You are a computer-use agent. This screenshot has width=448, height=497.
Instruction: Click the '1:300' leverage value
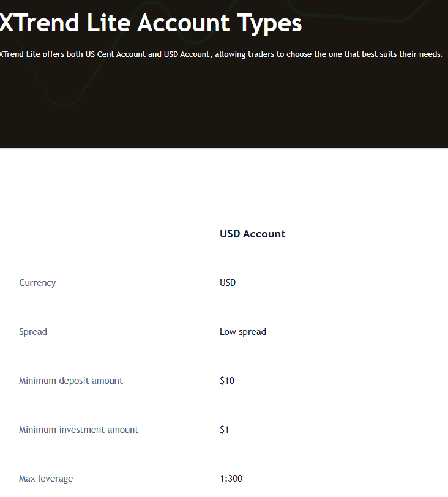(231, 479)
